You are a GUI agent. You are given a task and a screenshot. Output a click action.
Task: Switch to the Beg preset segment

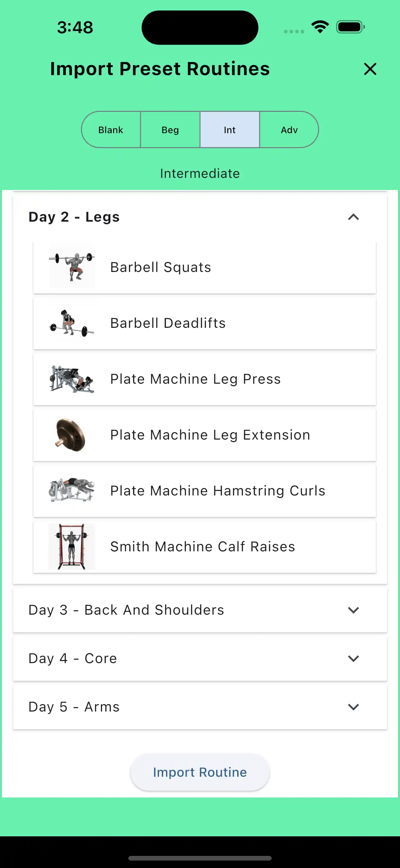click(170, 130)
